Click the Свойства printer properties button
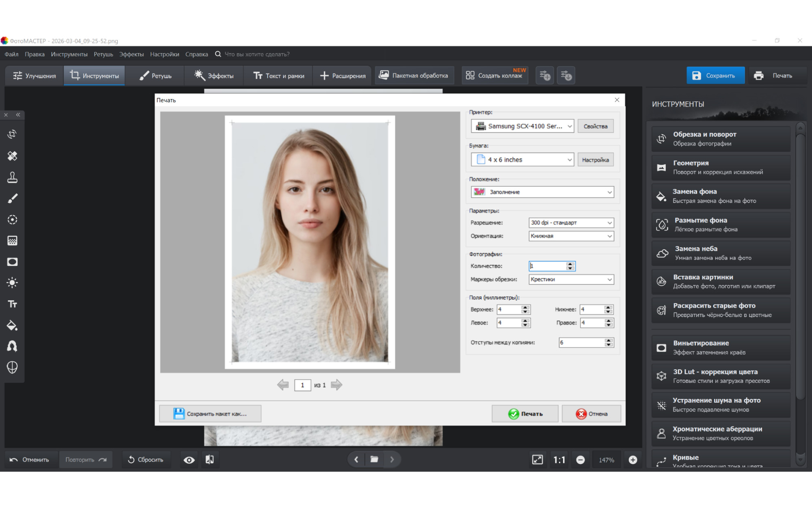Image resolution: width=812 pixels, height=507 pixels. click(x=595, y=126)
